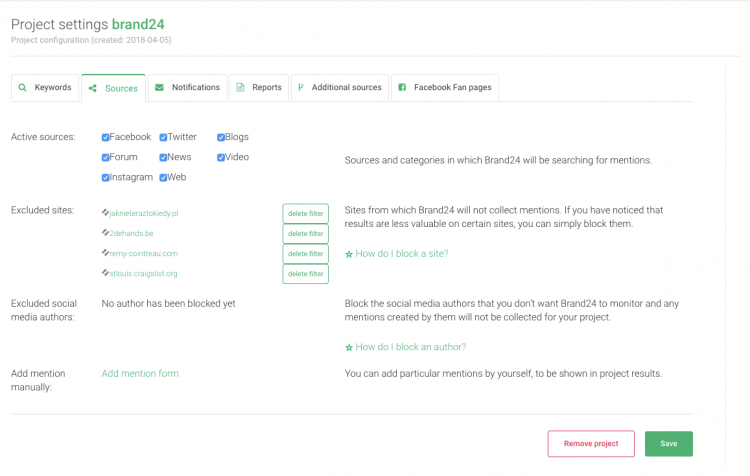The width and height of the screenshot is (750, 476).
Task: Open 'How do I block a site?' link
Action: click(402, 254)
